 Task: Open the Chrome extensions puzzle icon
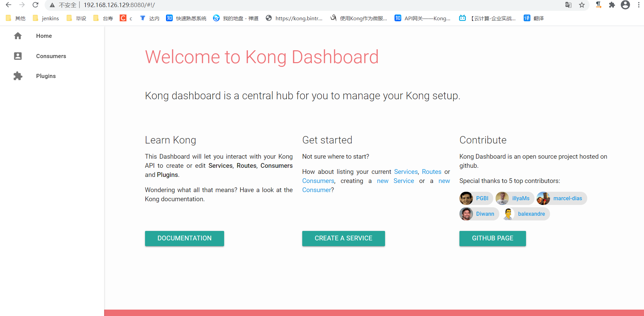point(612,5)
